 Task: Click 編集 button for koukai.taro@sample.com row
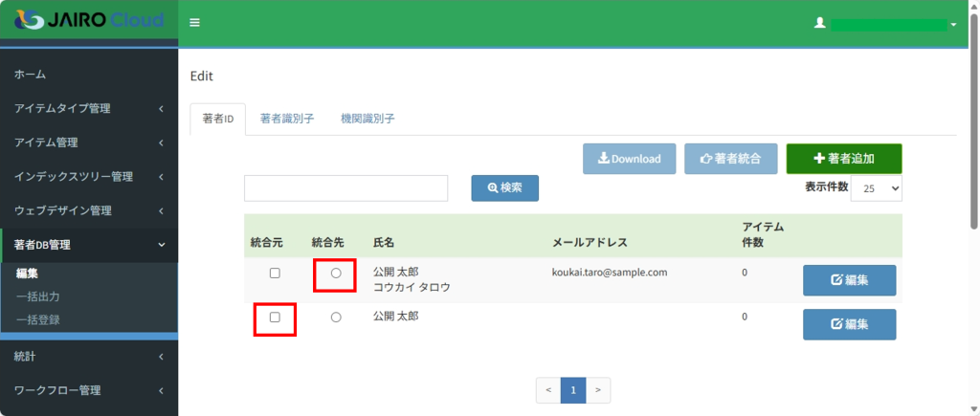(x=849, y=280)
